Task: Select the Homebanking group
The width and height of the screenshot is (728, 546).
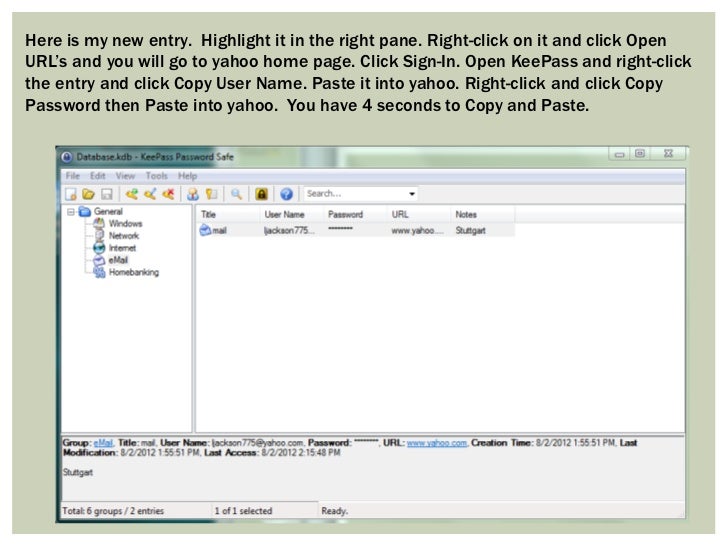Action: (126, 273)
